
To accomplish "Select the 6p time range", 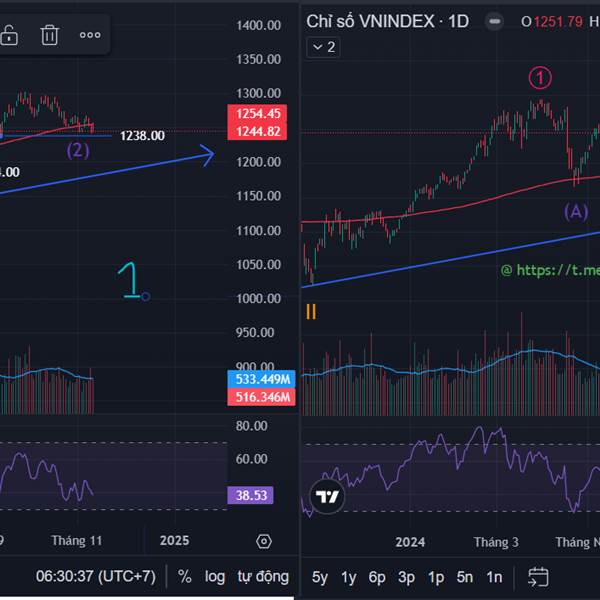I will (377, 577).
